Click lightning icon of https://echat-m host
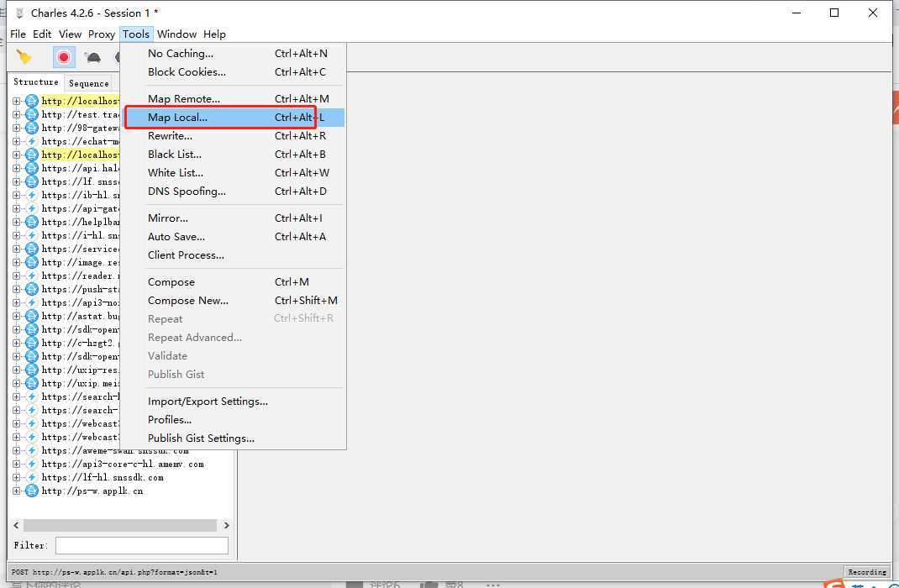This screenshot has width=899, height=588. pos(32,142)
